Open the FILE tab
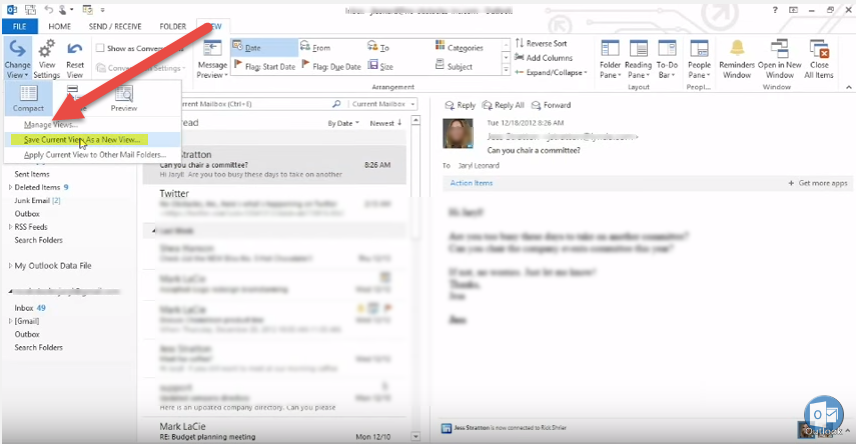 click(20, 26)
